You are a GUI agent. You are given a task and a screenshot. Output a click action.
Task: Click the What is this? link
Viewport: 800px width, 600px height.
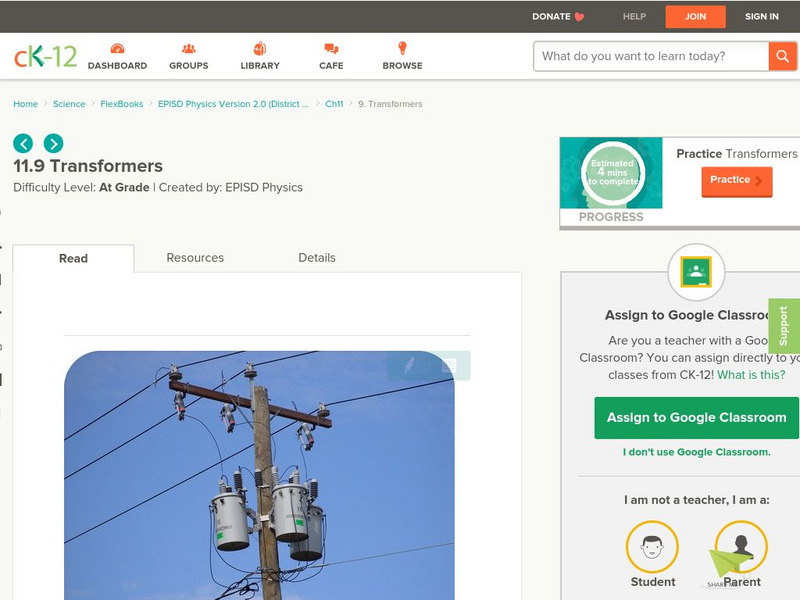tap(751, 375)
